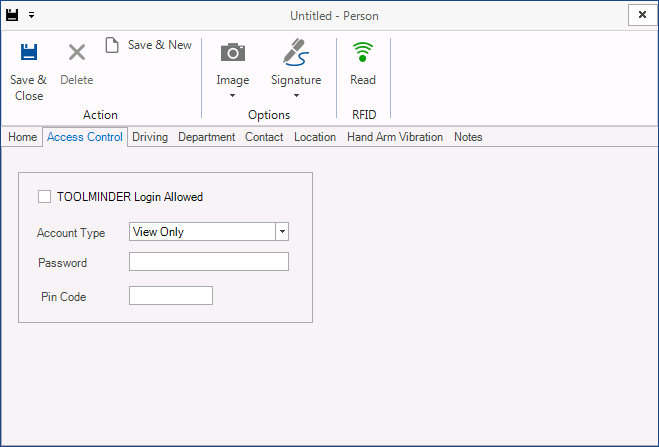Switch to the Contact tab
659x447 pixels.
[264, 137]
